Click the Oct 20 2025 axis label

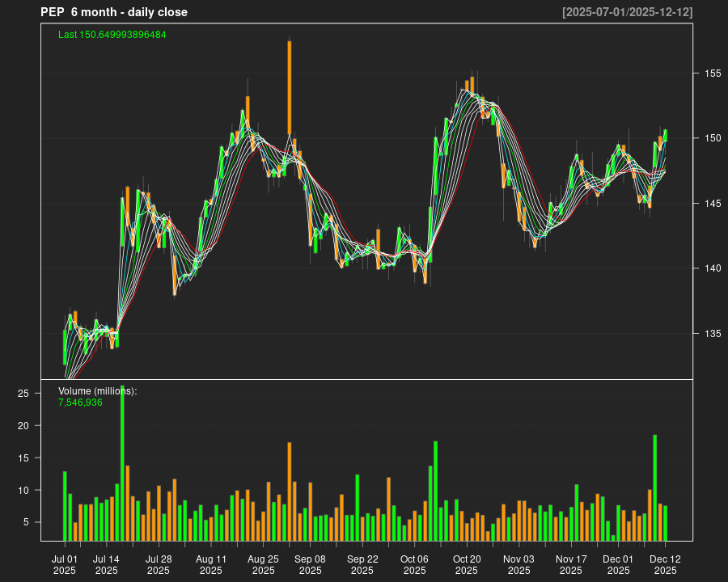(x=467, y=564)
